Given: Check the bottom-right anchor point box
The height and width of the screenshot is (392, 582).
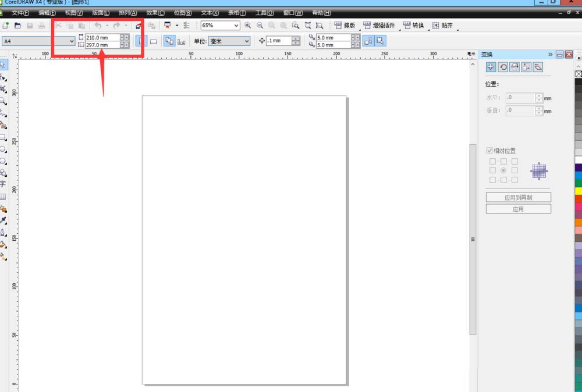Looking at the screenshot, I should pos(514,180).
